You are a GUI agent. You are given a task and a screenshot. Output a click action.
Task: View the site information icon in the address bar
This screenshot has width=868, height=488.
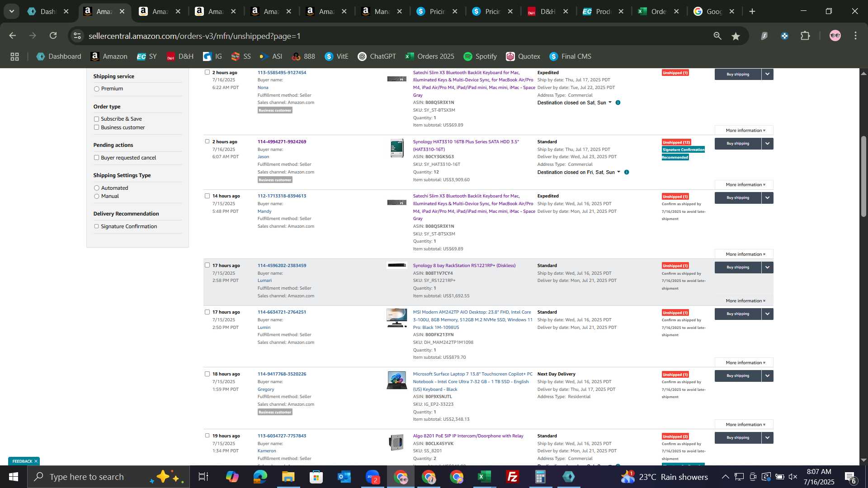pos(77,36)
